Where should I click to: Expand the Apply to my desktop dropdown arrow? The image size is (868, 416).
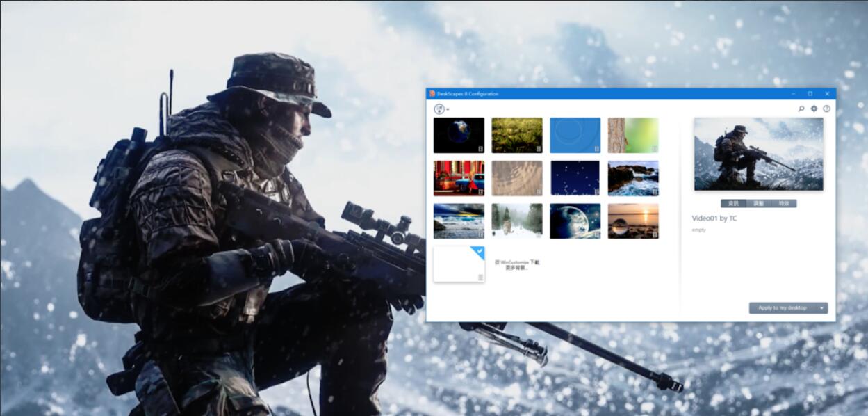821,308
